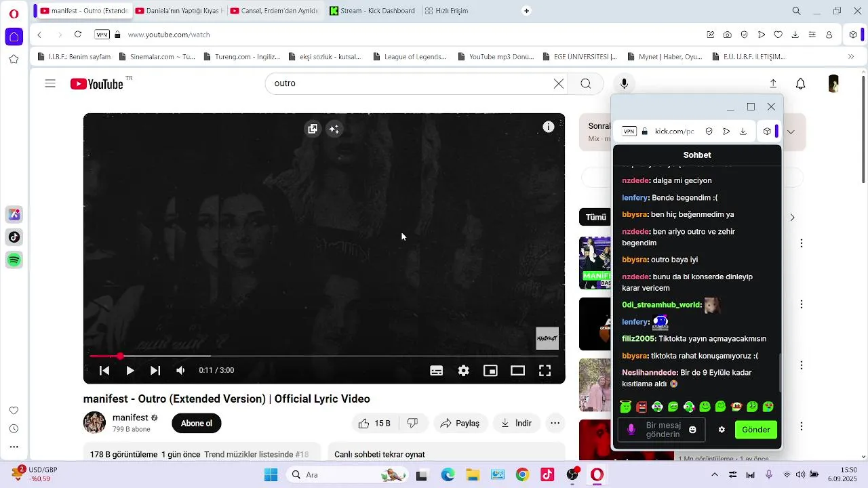Expand the dropdown chevron beside Kick popup
The height and width of the screenshot is (488, 868).
coord(791,131)
